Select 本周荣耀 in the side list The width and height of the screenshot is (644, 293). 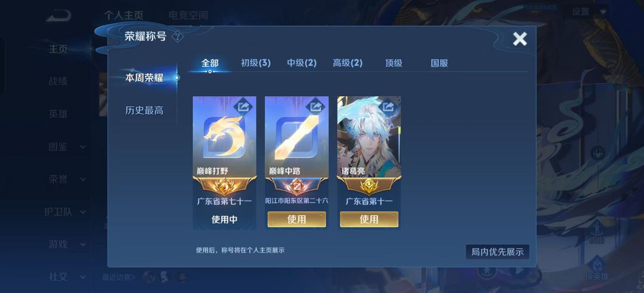(x=144, y=78)
